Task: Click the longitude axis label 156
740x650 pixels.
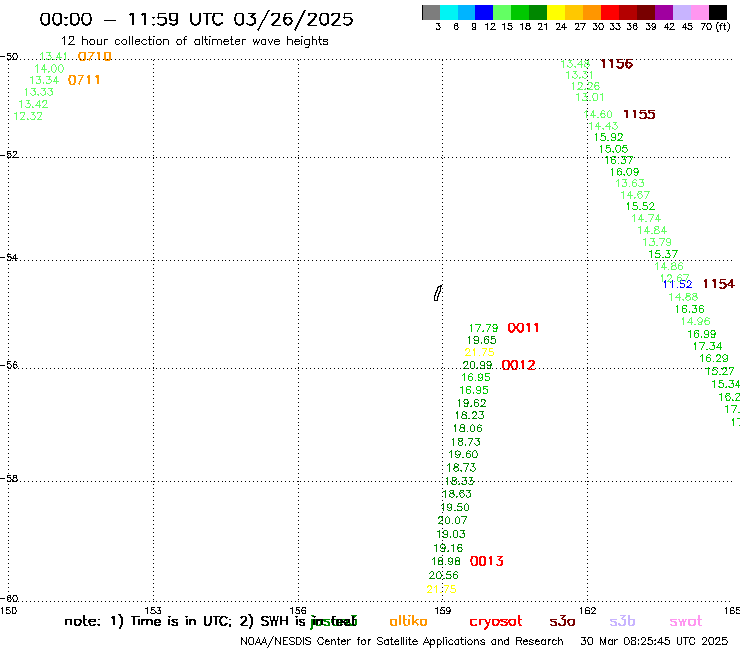Action: [x=298, y=610]
